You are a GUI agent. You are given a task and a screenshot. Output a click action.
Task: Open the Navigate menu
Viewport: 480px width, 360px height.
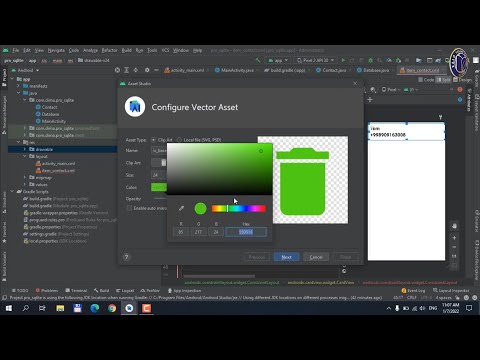56,50
